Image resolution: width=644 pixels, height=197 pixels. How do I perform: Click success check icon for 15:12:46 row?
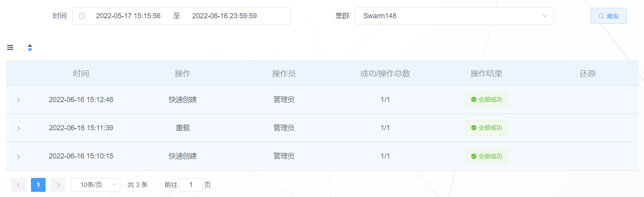474,100
